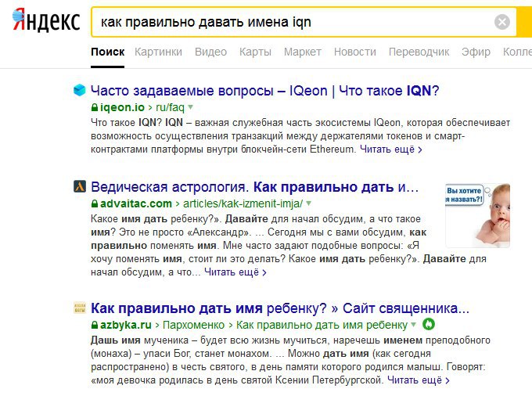532x396 pixels.
Task: Switch to the Картинки tab
Action: (158, 52)
